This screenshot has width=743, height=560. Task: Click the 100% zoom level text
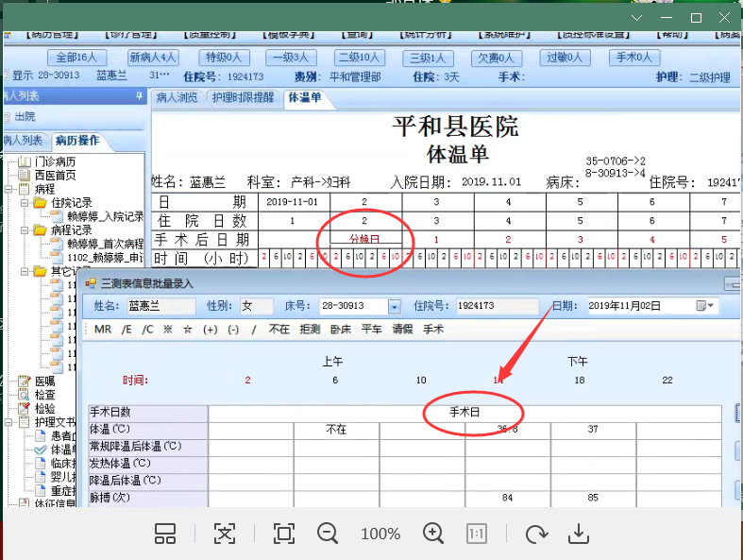[380, 534]
